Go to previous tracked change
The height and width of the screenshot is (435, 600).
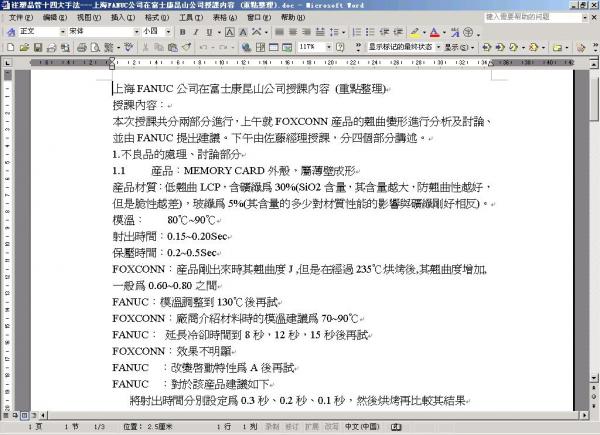pos(486,47)
